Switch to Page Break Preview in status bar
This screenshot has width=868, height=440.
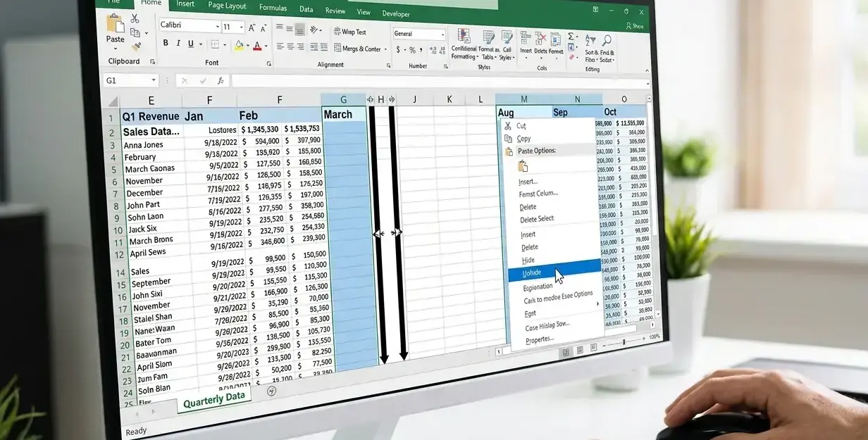pos(593,347)
